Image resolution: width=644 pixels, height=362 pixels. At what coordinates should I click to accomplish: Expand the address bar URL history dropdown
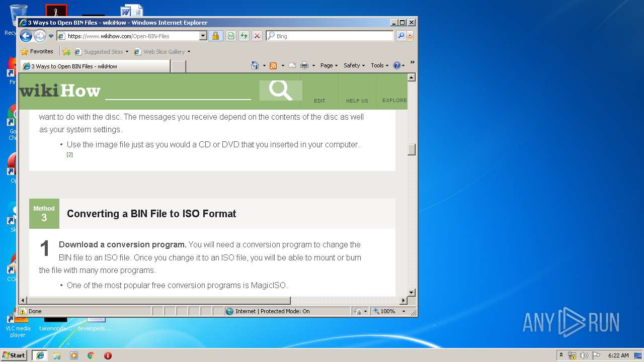click(203, 36)
